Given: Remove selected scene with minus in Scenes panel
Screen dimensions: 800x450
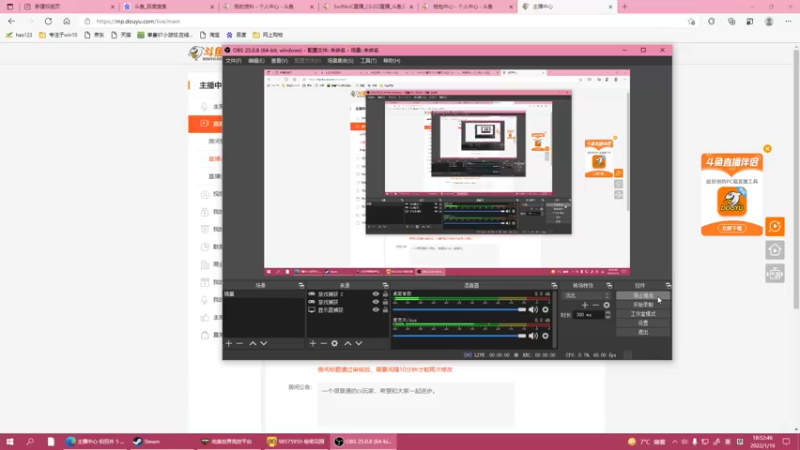Looking at the screenshot, I should point(239,343).
